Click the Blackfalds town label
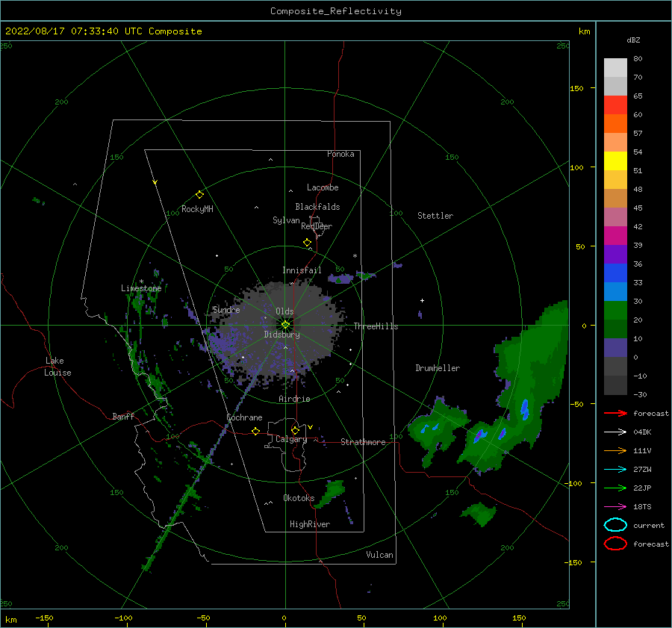Image resolution: width=672 pixels, height=628 pixels. coord(317,207)
